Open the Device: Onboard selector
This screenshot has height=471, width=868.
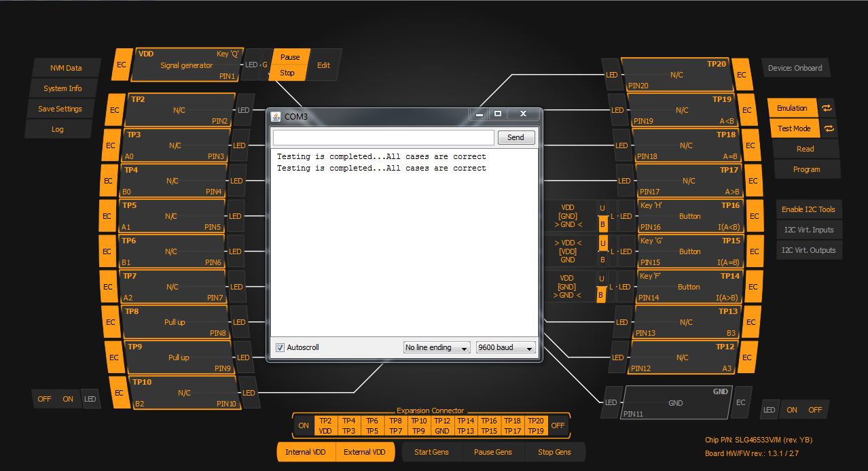(x=795, y=68)
